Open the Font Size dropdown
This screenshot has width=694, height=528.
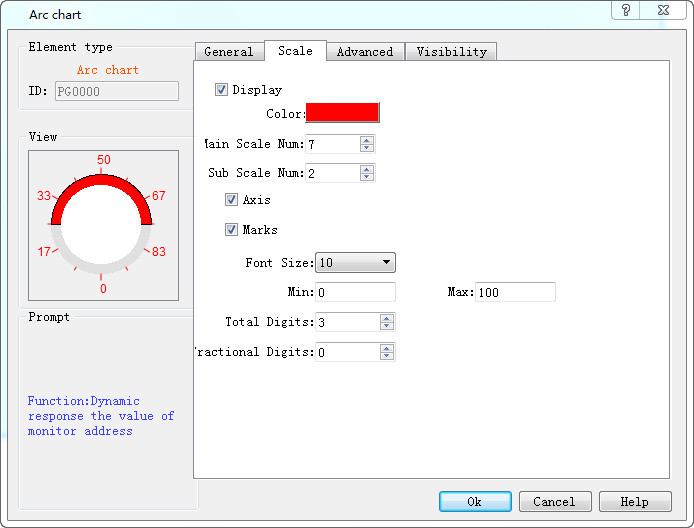[355, 262]
